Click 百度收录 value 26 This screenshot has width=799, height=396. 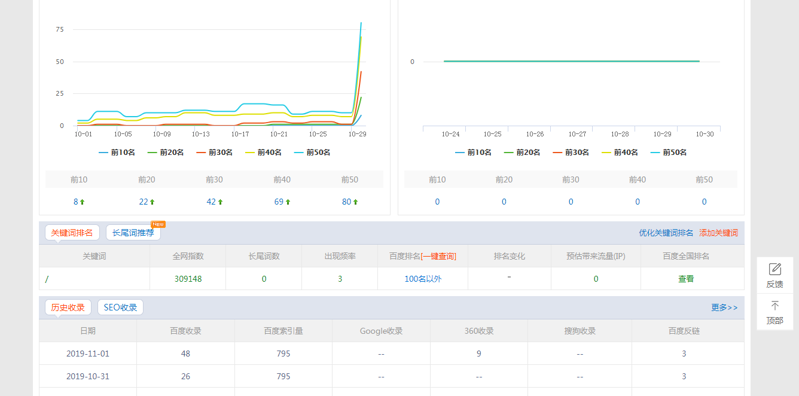tap(185, 377)
